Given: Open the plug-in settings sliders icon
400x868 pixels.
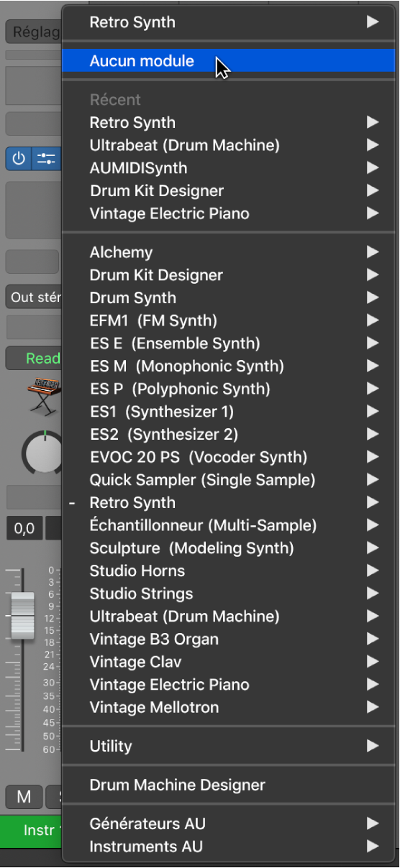Looking at the screenshot, I should 47,159.
